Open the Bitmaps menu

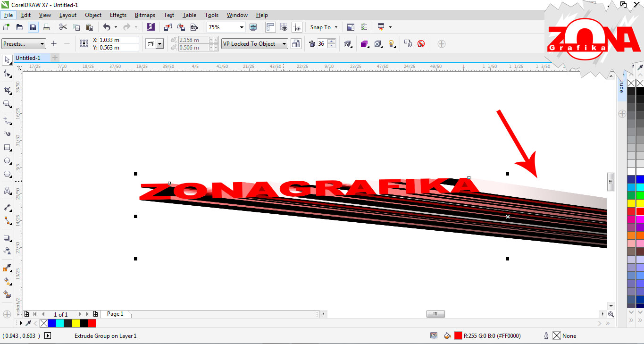145,15
